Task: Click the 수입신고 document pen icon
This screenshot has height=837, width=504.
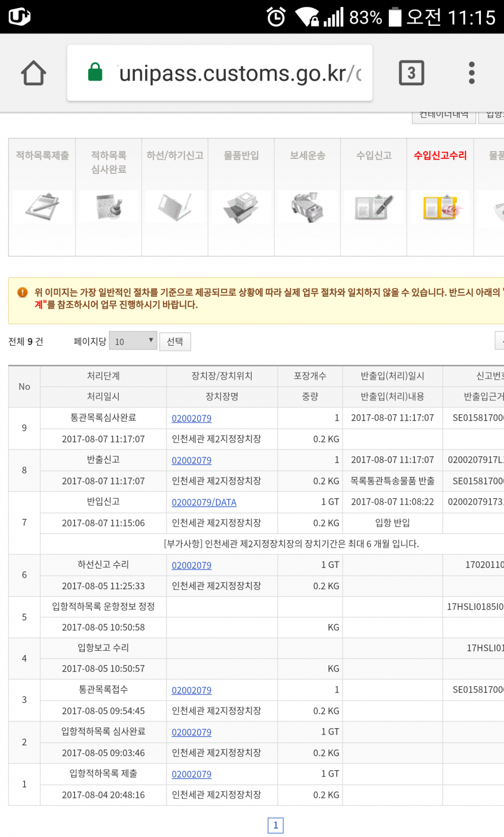Action: pyautogui.click(x=374, y=206)
